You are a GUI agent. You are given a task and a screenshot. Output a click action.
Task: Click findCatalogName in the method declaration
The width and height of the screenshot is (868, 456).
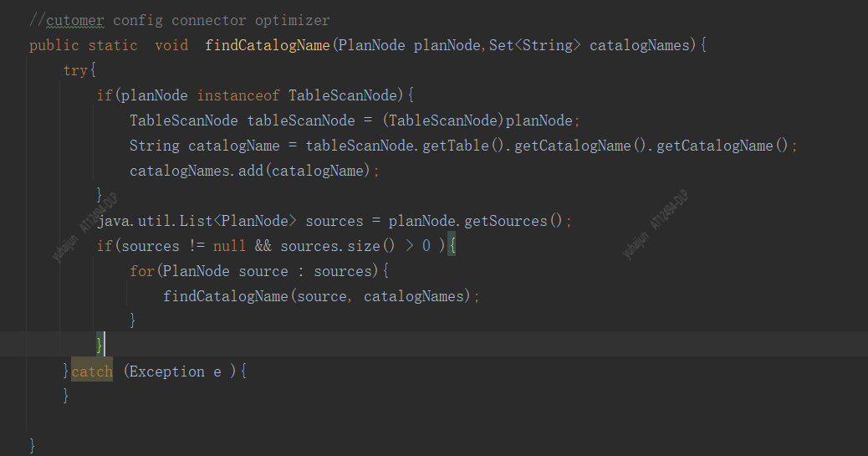tap(268, 45)
